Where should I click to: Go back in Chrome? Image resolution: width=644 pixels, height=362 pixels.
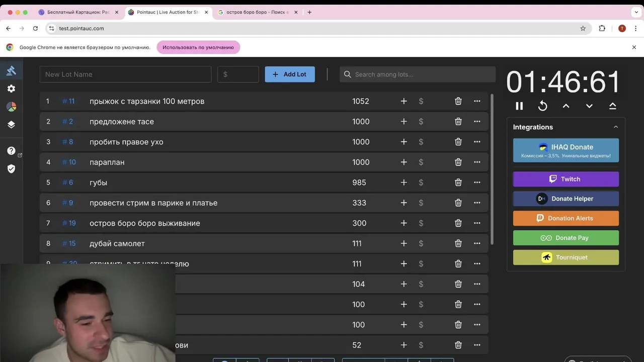8,29
